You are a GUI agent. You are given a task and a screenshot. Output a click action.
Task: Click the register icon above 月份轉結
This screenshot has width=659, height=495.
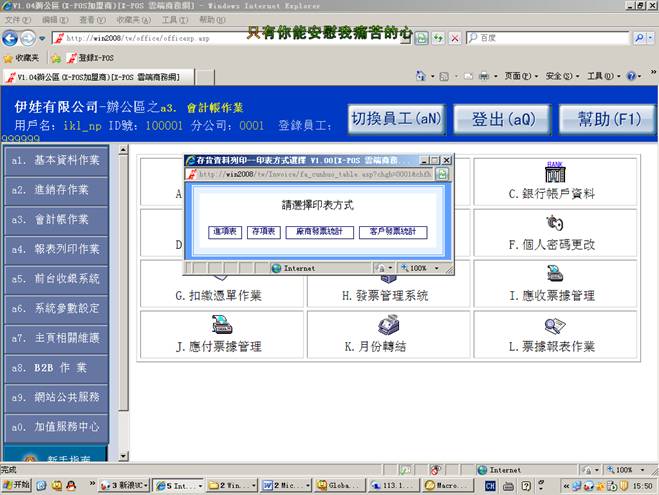(x=387, y=325)
